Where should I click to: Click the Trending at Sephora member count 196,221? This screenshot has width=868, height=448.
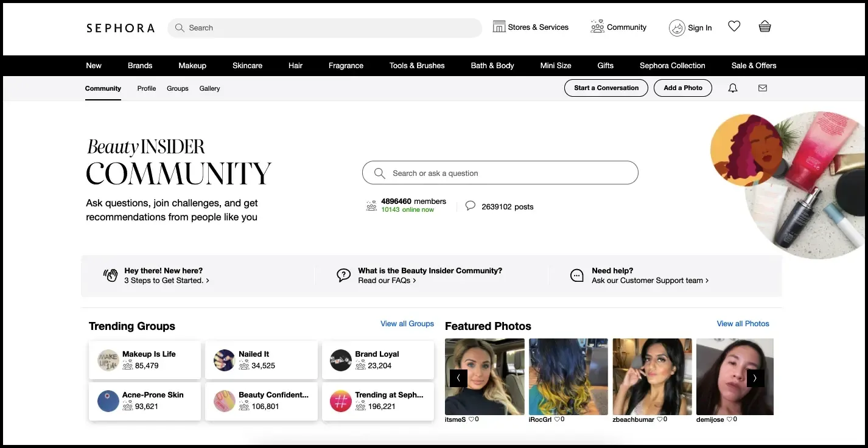pyautogui.click(x=382, y=407)
